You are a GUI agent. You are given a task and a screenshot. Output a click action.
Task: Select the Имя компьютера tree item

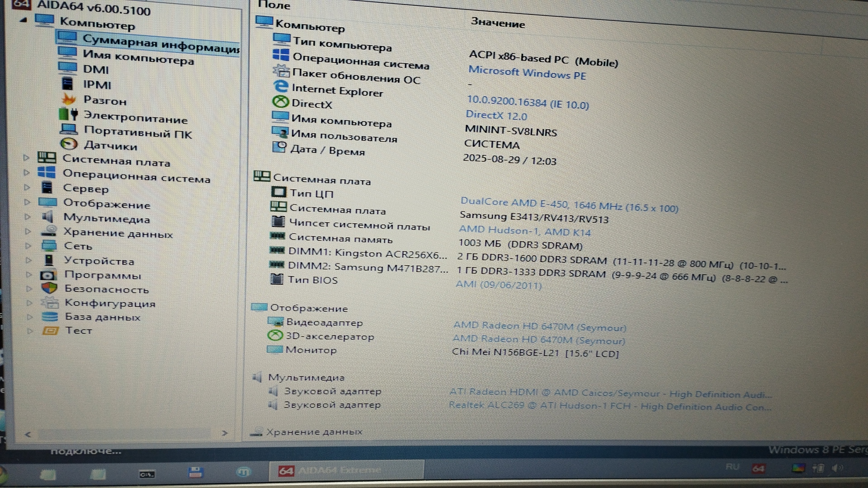click(138, 57)
